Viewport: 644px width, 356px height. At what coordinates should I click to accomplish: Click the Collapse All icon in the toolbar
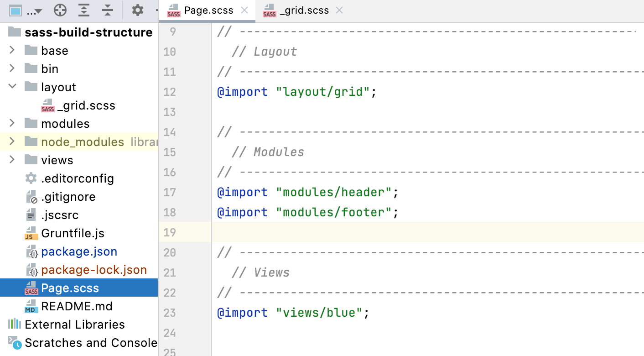coord(108,10)
